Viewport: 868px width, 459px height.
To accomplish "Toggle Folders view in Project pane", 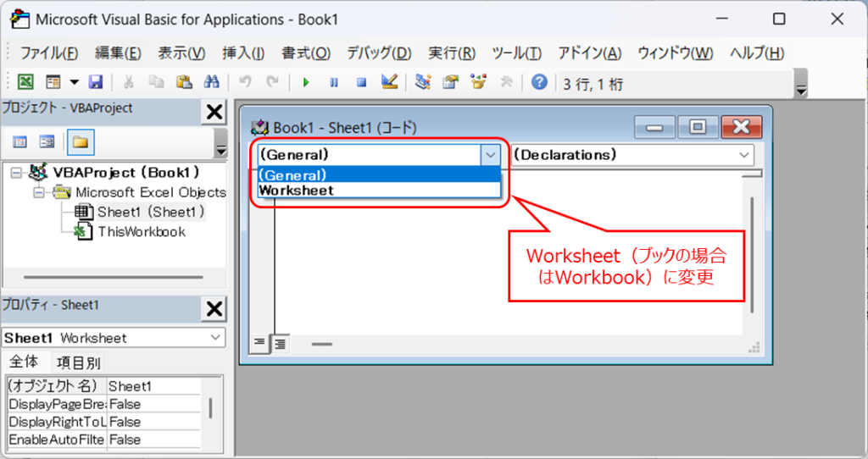I will click(x=81, y=142).
